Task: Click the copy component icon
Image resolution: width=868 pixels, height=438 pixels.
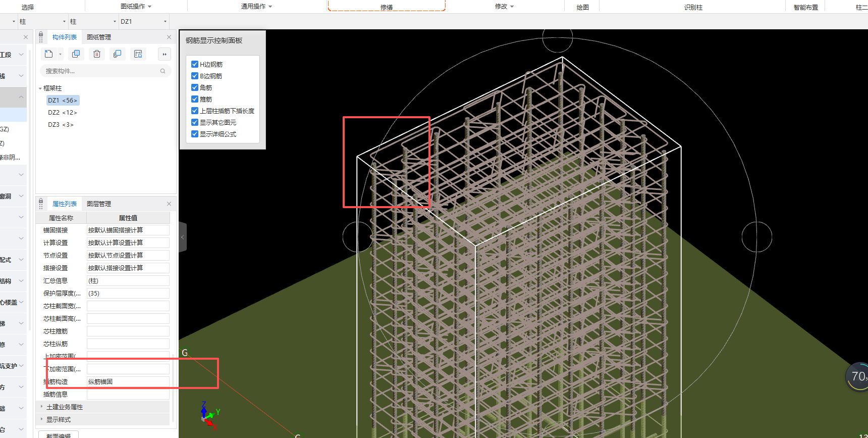Action: click(x=76, y=54)
